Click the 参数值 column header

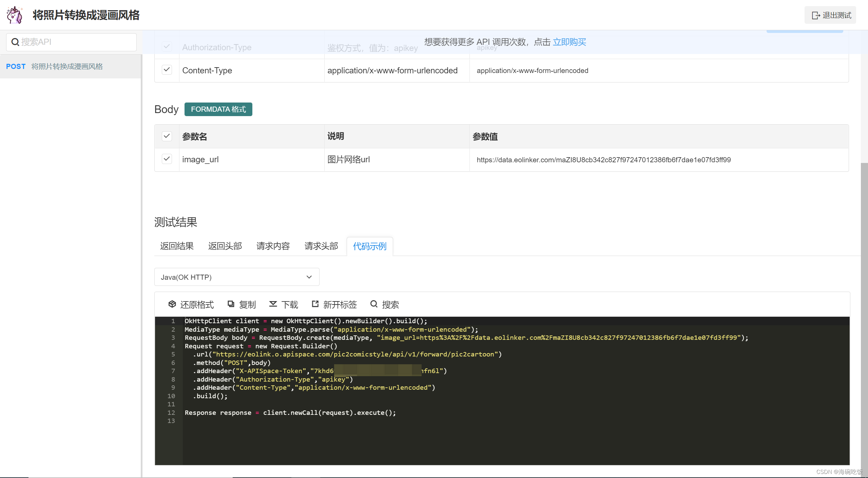coord(485,136)
